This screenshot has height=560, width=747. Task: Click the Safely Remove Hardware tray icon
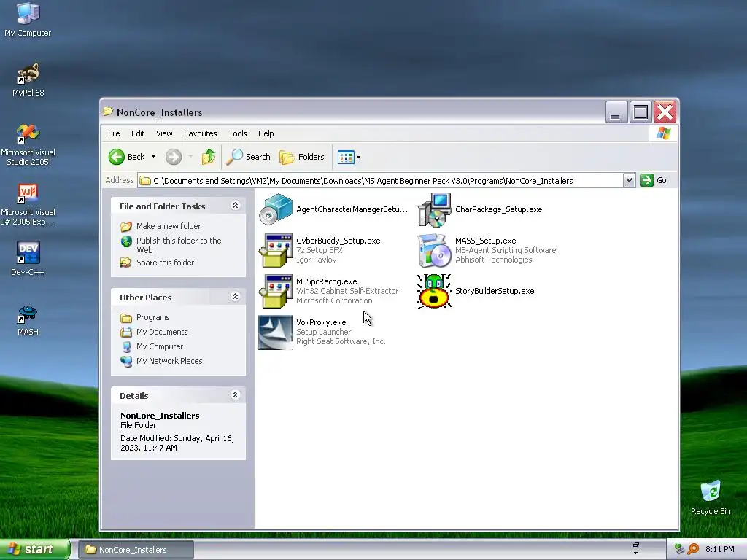679,549
